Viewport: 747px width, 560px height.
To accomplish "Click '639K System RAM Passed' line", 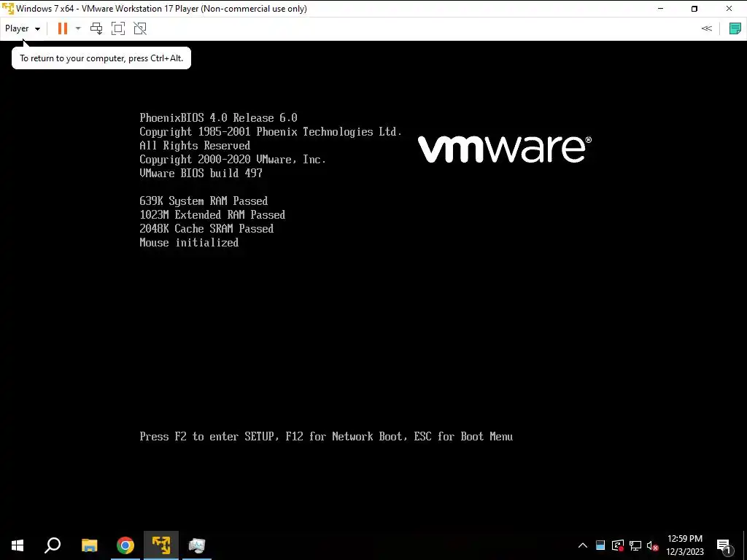I will [x=204, y=201].
